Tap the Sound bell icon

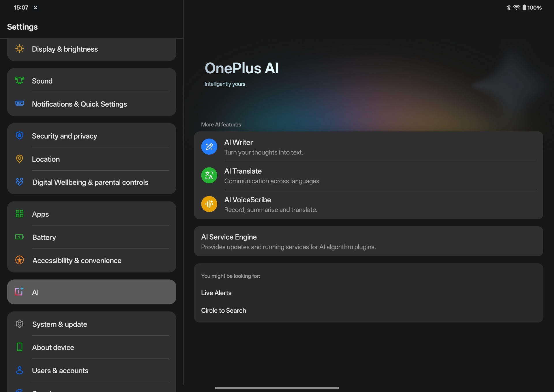20,81
